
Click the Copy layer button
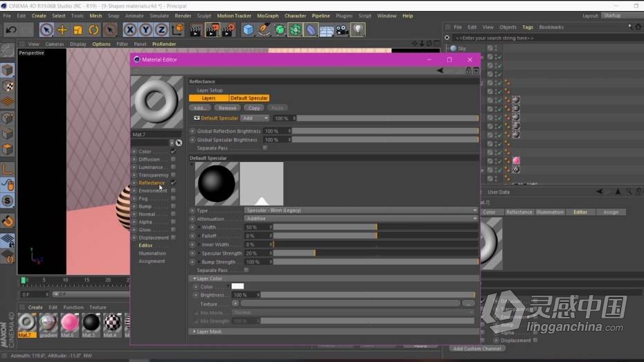point(254,108)
